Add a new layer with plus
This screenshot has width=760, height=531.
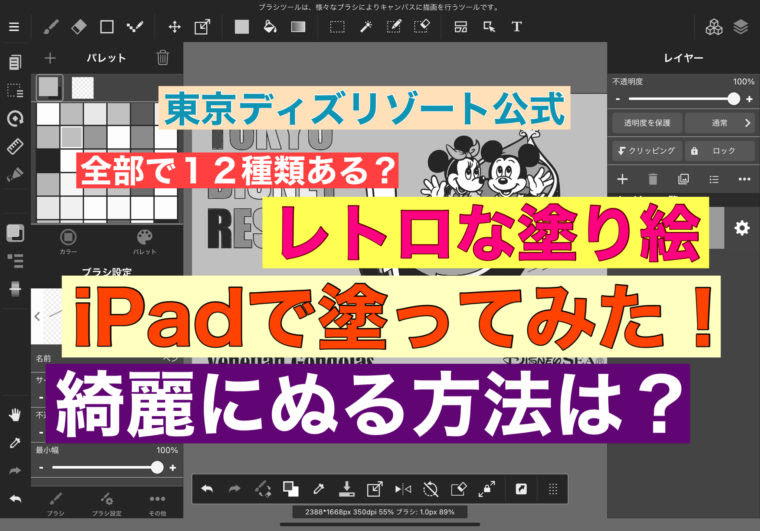pos(622,179)
